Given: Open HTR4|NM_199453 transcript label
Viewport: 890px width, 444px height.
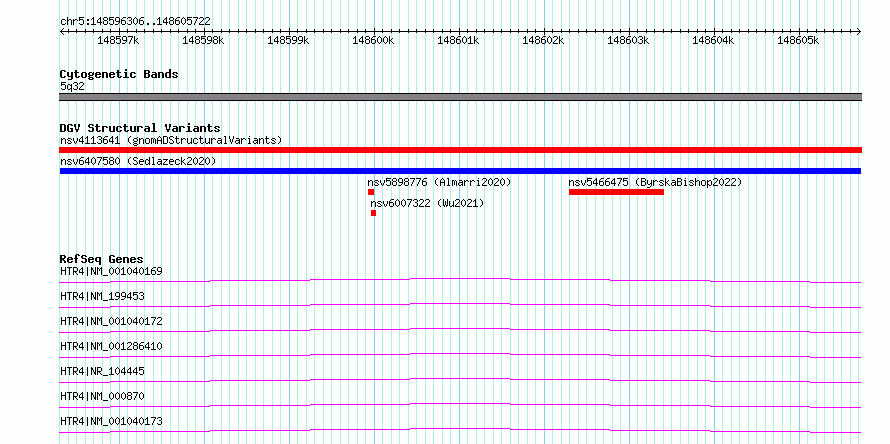Looking at the screenshot, I should [x=102, y=296].
